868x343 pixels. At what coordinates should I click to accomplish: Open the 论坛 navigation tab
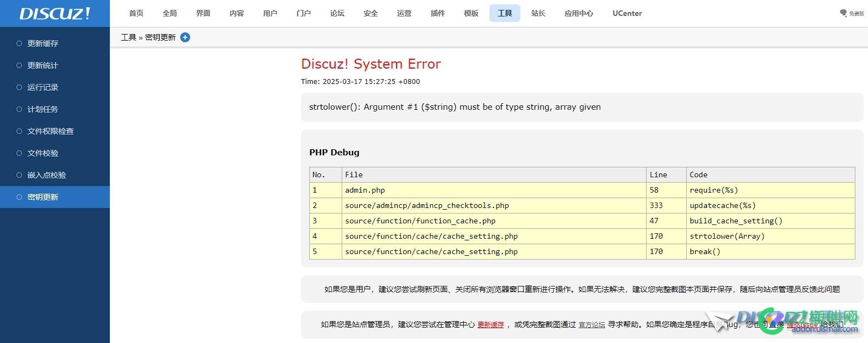click(337, 13)
